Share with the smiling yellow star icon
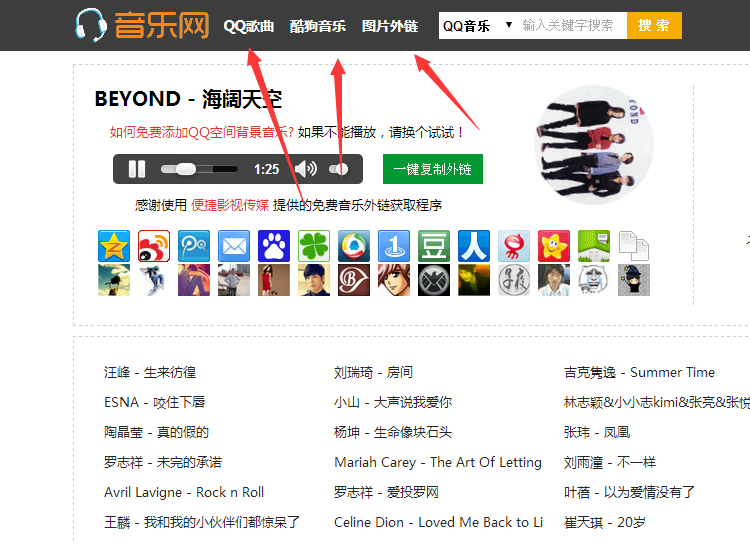750x544 pixels. (554, 246)
